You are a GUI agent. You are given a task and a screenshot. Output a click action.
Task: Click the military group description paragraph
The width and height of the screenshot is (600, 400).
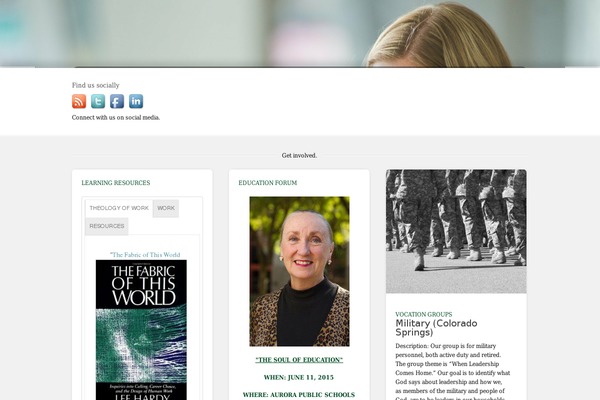click(453, 371)
